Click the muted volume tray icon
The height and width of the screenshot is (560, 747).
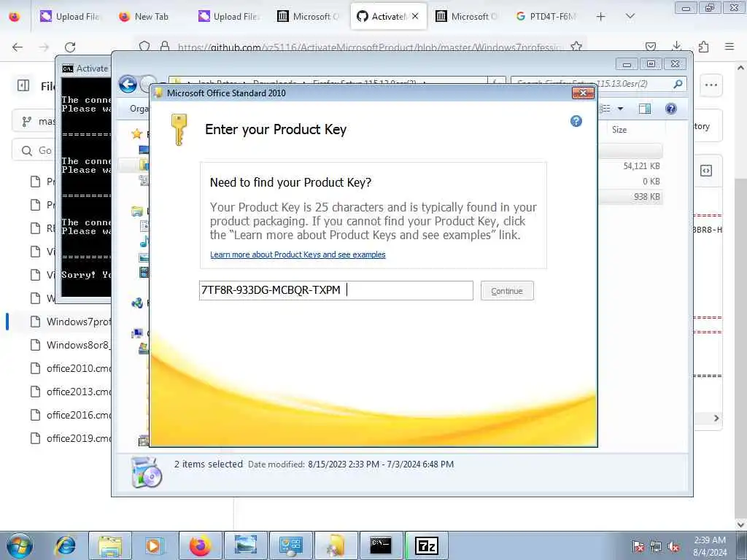tap(673, 547)
